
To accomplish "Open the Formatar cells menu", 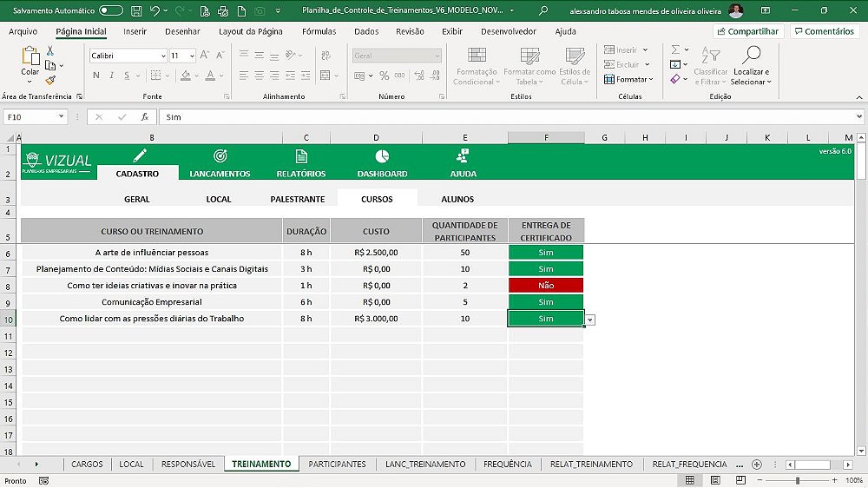I will point(628,79).
